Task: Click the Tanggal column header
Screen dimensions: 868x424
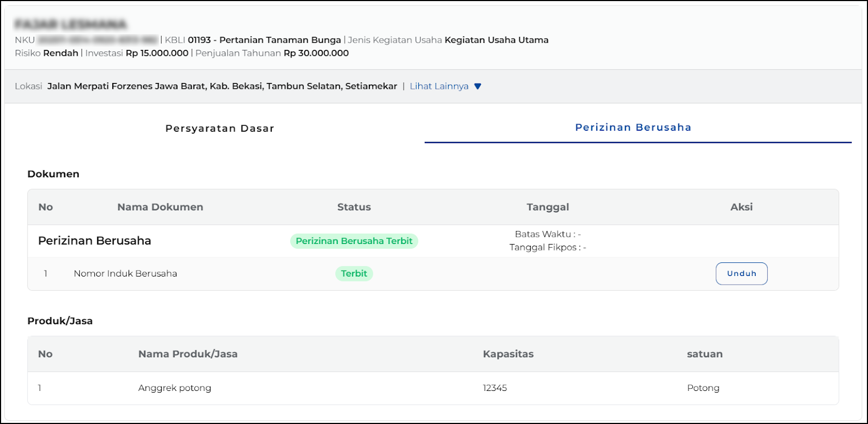Action: 547,207
